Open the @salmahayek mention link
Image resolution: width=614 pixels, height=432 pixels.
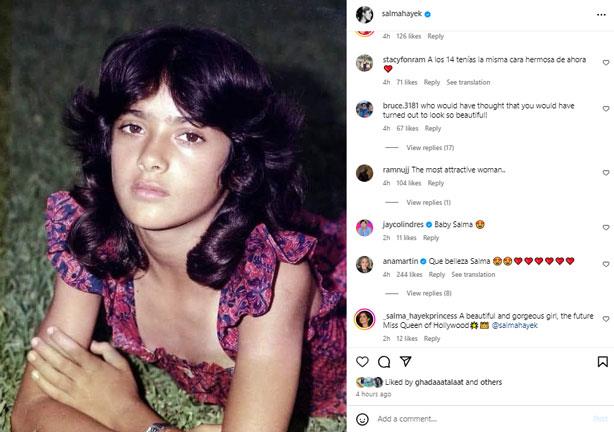tap(516, 325)
